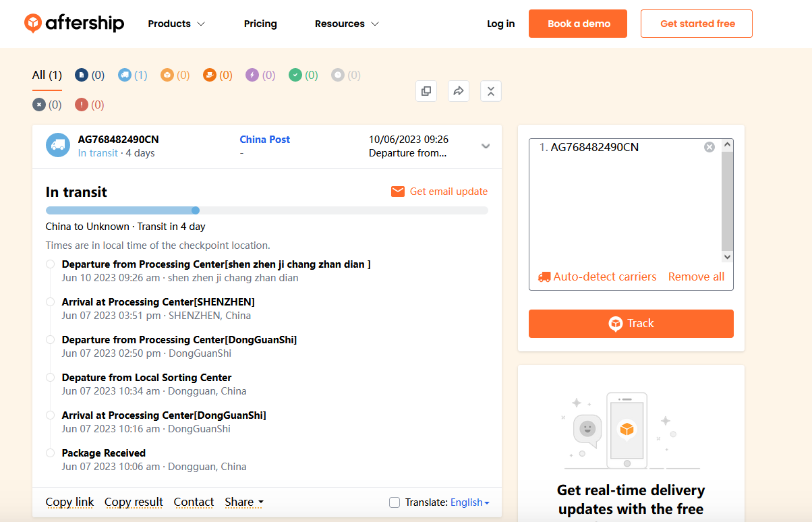This screenshot has height=522, width=812.
Task: Open the Products dropdown menu
Action: click(x=176, y=24)
